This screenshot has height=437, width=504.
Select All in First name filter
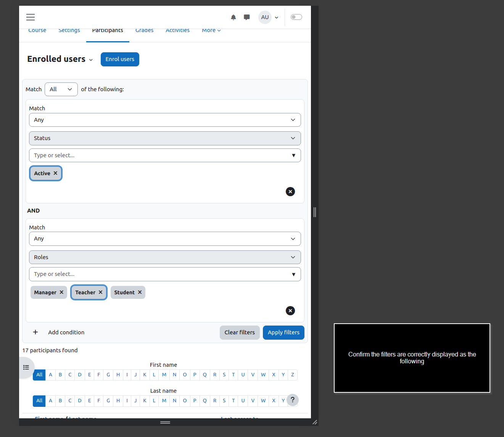tap(39, 375)
